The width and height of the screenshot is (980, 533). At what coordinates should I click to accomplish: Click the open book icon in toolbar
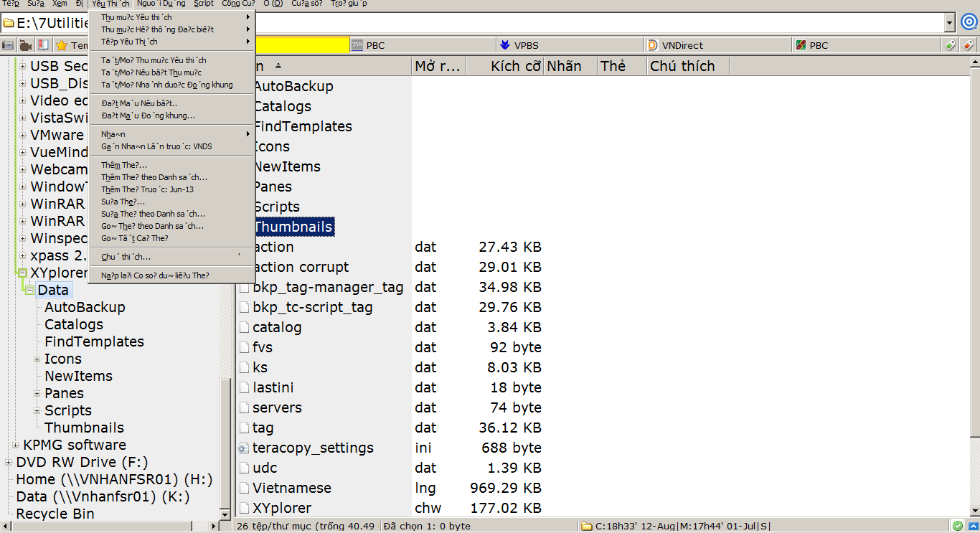pos(43,45)
